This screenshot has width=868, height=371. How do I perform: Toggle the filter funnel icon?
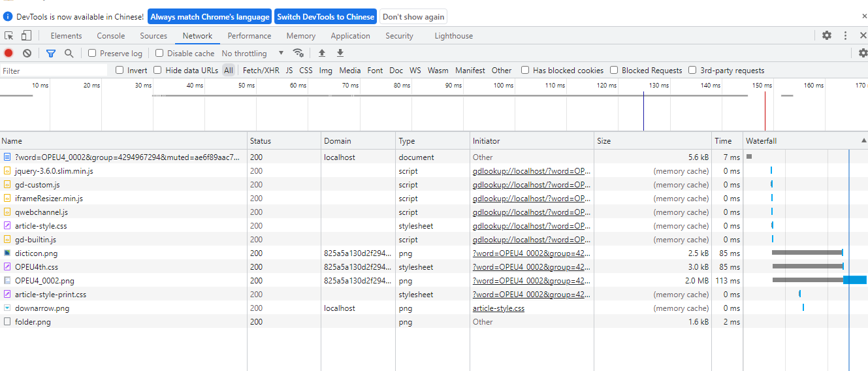[51, 53]
